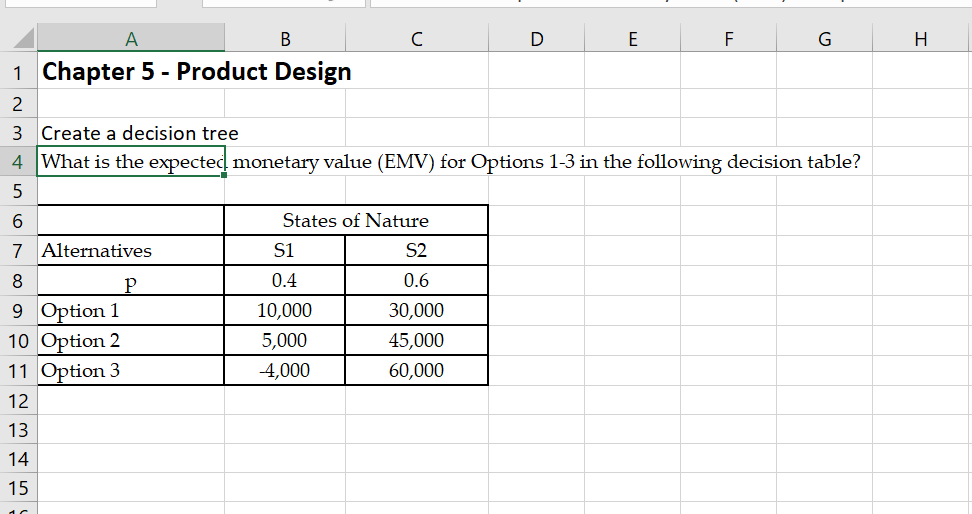Select column F header
This screenshot has height=514, width=972.
728,39
